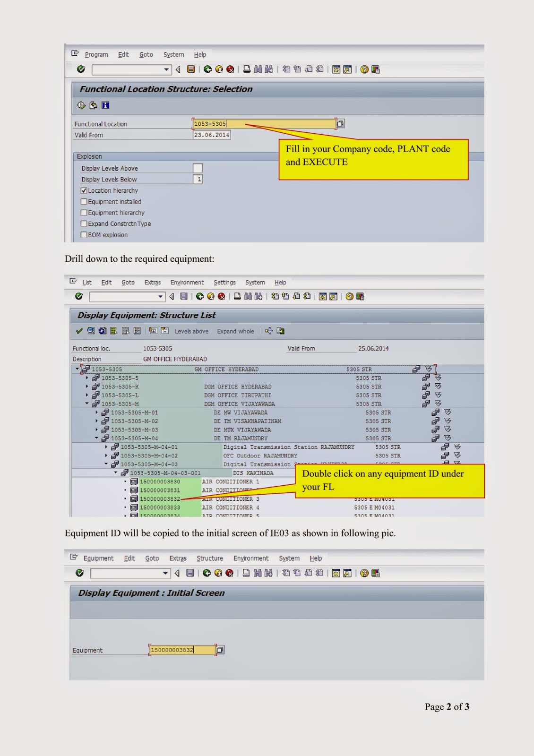Open Equipment menu on Initial Screen
The height and width of the screenshot is (756, 534).
(98, 558)
